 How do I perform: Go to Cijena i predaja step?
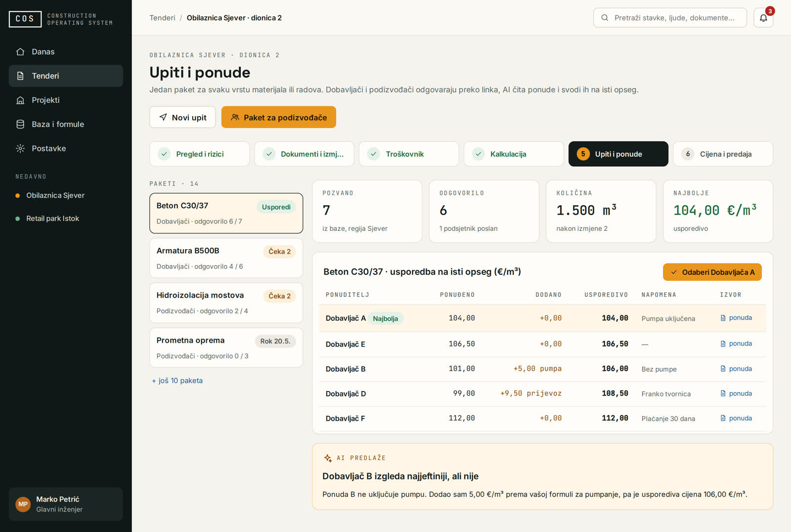[x=723, y=154]
